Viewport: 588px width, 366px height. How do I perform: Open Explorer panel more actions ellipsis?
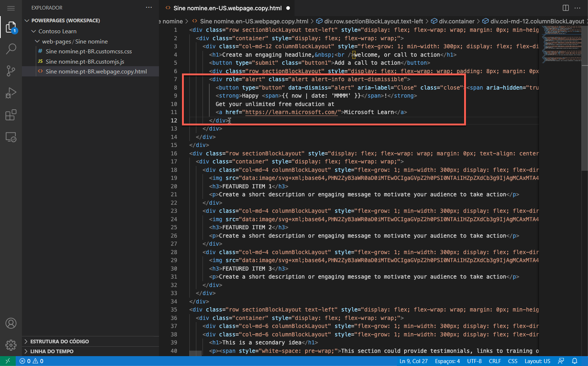click(x=149, y=8)
